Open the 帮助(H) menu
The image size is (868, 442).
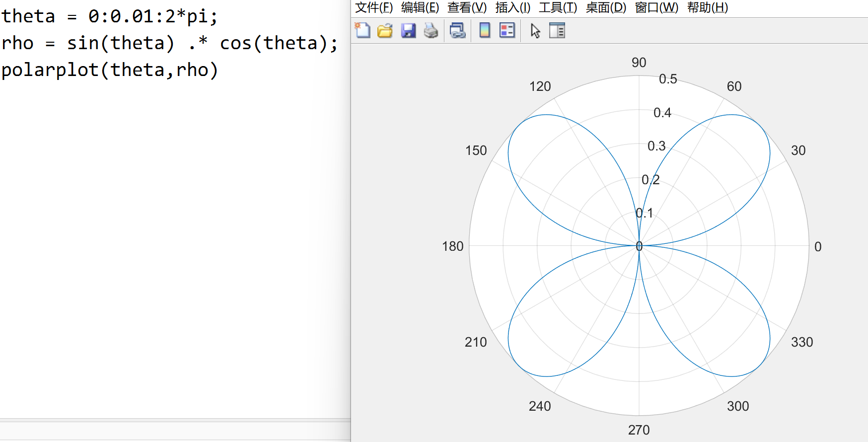[708, 7]
